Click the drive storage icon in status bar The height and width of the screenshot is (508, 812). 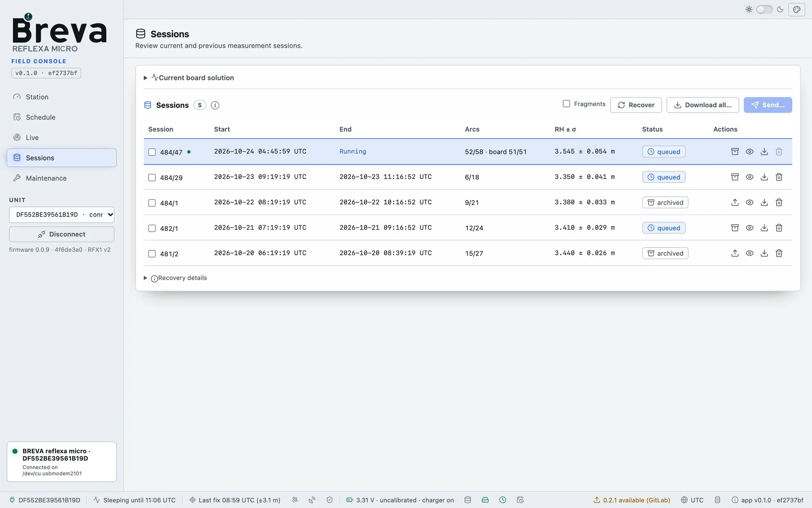click(485, 500)
